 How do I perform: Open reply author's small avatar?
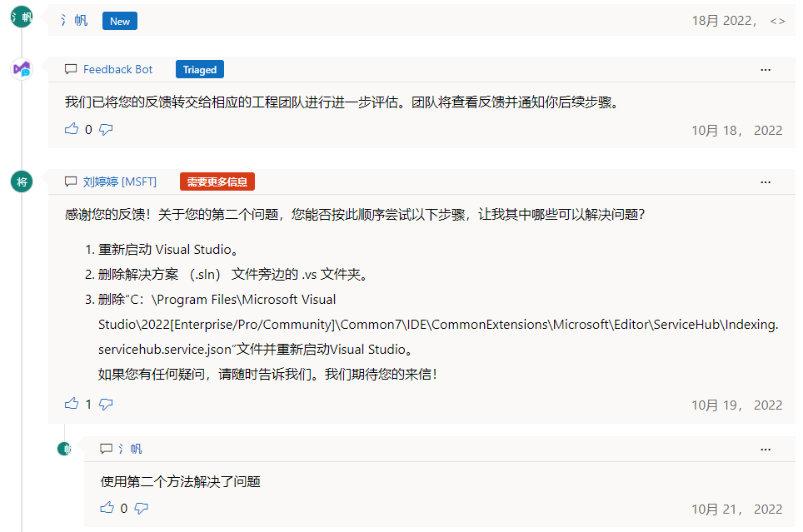coord(64,449)
